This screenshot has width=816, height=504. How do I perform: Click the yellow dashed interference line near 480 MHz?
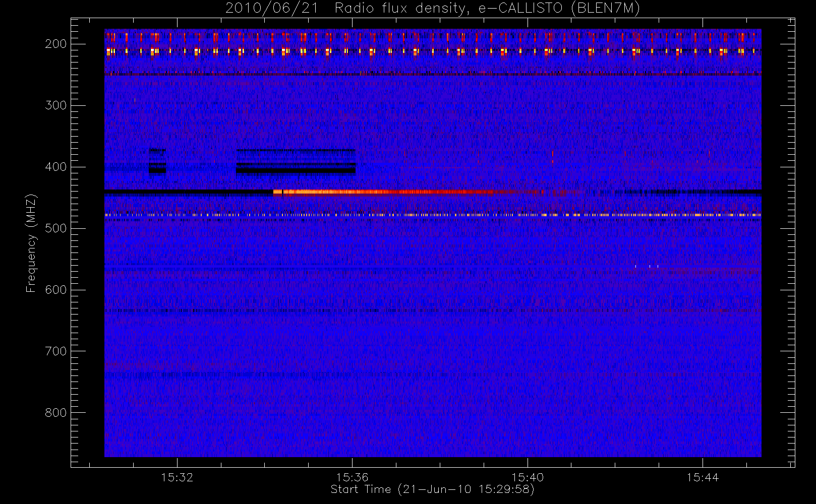433,215
